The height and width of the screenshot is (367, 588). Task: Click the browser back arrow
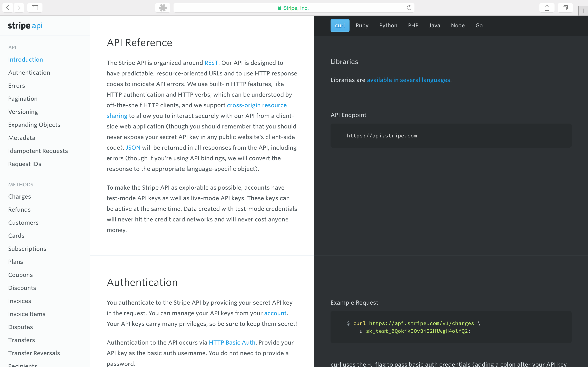[x=8, y=8]
